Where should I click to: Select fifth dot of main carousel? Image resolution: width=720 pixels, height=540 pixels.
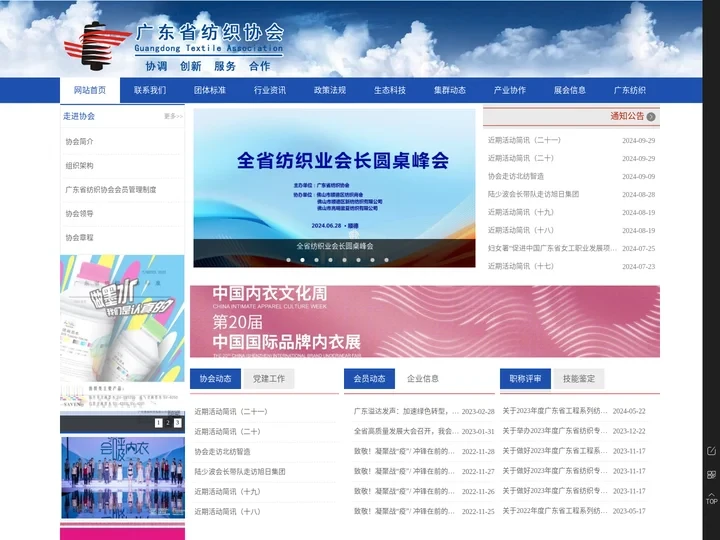(x=344, y=260)
